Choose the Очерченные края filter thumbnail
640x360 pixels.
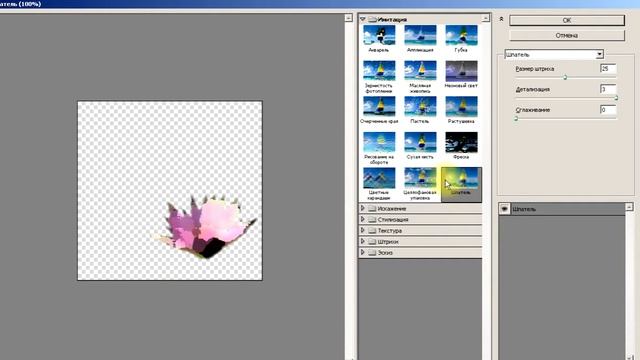tap(379, 107)
